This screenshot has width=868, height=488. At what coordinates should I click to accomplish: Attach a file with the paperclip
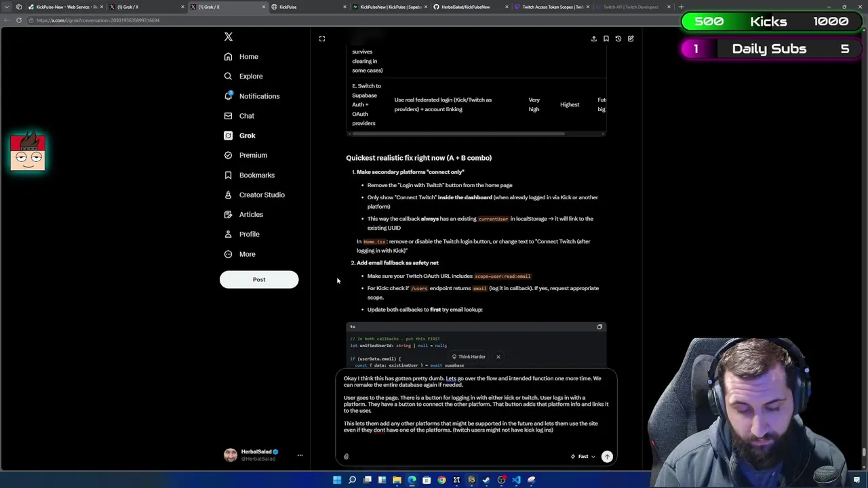346,457
